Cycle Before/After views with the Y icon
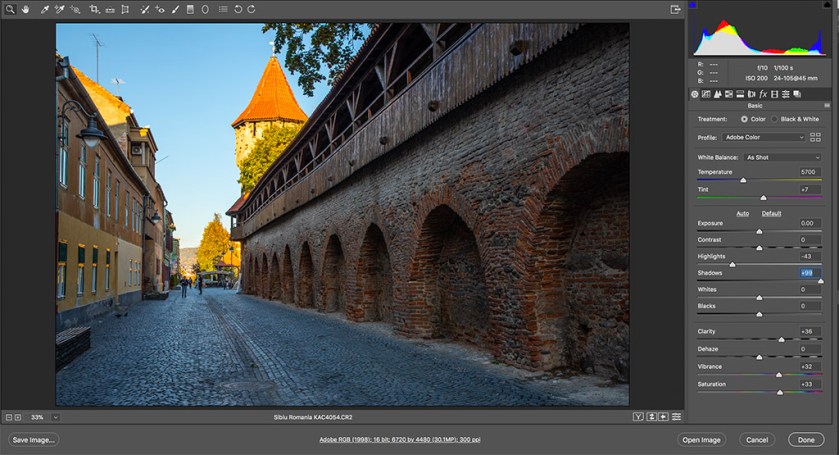Image resolution: width=839 pixels, height=455 pixels. pyautogui.click(x=638, y=417)
